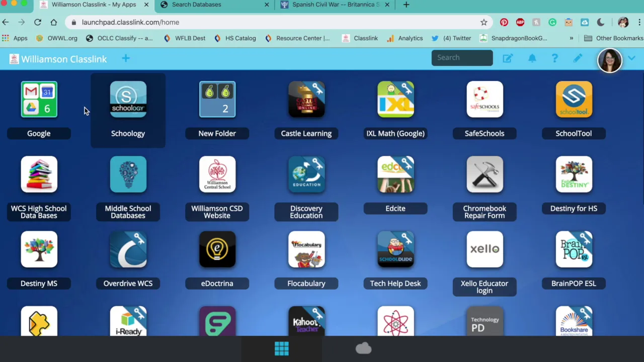
Task: Close the Search Databases tab
Action: [267, 5]
